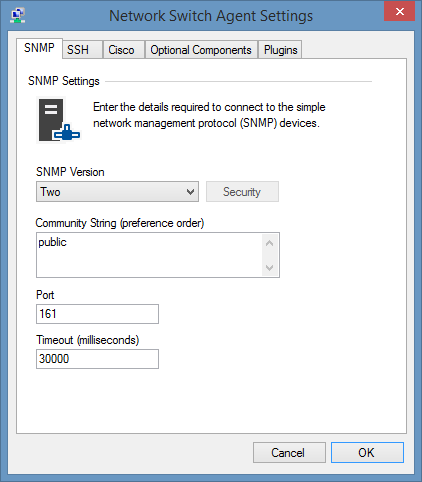The height and width of the screenshot is (482, 422).
Task: Click the Timeout (milliseconds) label
Action: (x=88, y=340)
